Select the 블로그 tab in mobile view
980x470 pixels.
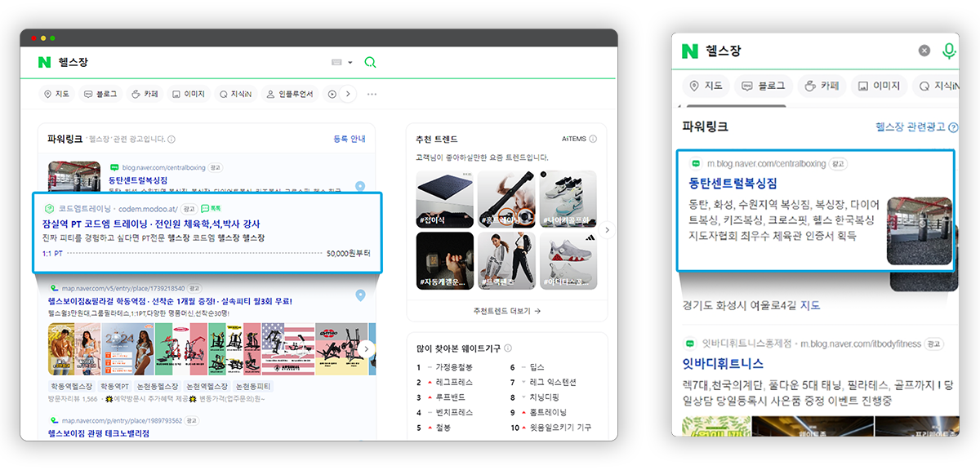click(764, 86)
